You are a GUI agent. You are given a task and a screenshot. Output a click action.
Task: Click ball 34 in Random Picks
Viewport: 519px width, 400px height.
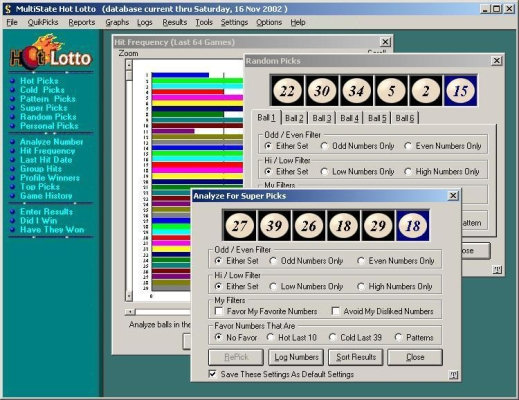pyautogui.click(x=356, y=91)
